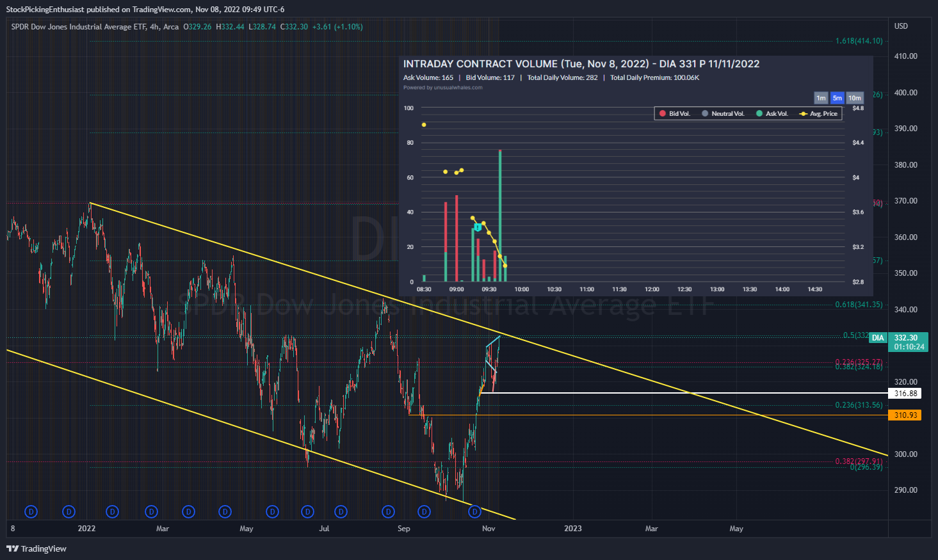Toggle Ask Vol. series in the legend

click(x=772, y=114)
